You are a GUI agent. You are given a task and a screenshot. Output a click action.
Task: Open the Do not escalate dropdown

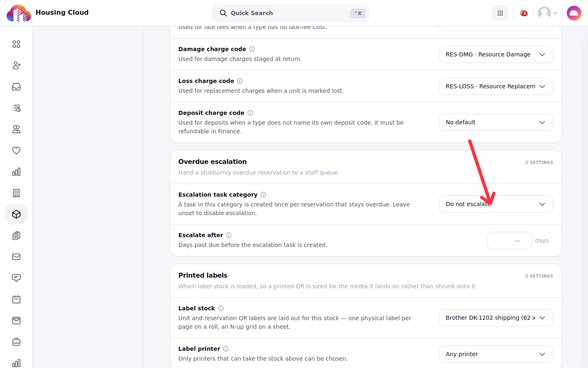pyautogui.click(x=496, y=204)
